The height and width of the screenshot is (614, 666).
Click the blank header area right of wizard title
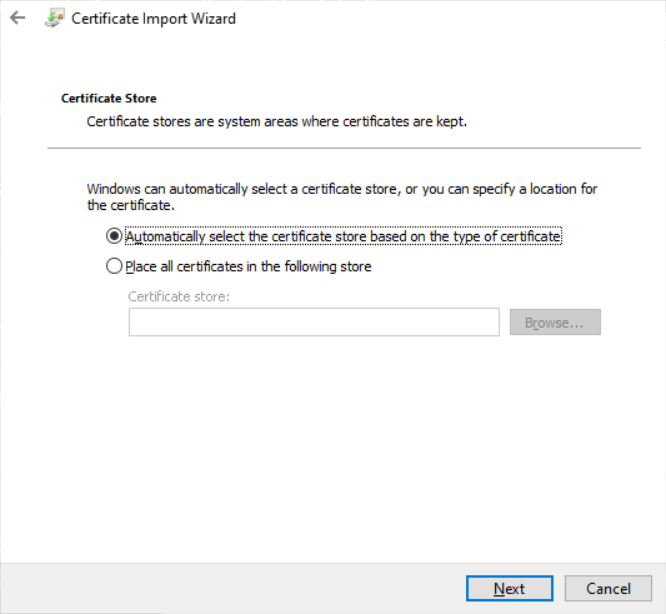tap(450, 18)
